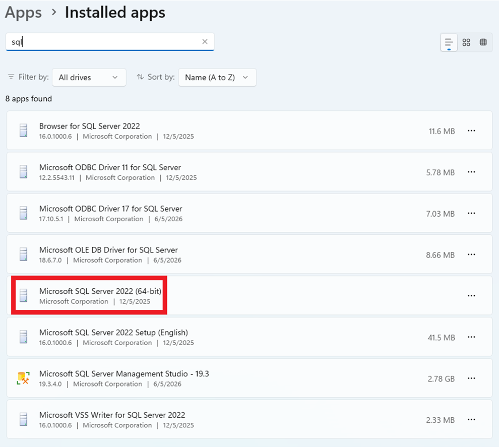Switch to table view layout

point(483,42)
